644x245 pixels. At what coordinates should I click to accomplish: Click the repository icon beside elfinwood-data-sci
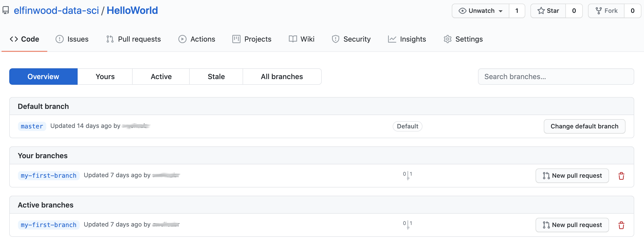6,11
